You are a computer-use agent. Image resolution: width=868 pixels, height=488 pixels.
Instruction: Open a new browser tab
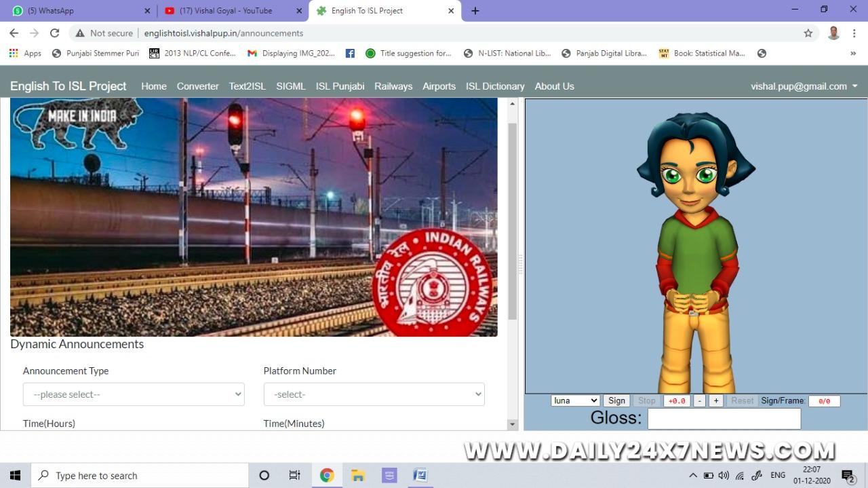(475, 11)
